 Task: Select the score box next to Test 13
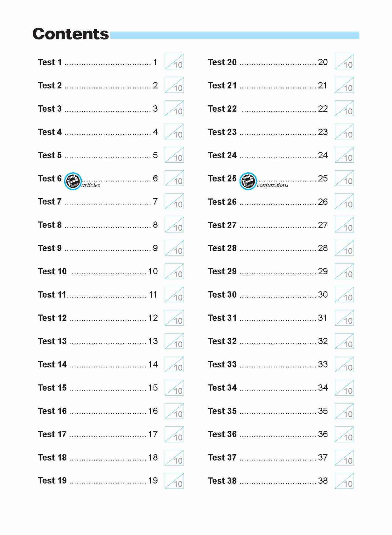pos(174,341)
